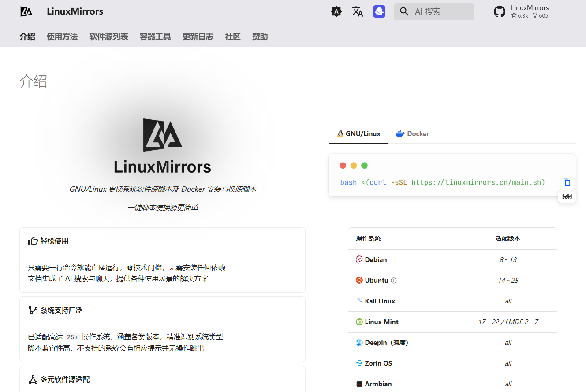Toggle the light/dark theme icon

[336, 12]
